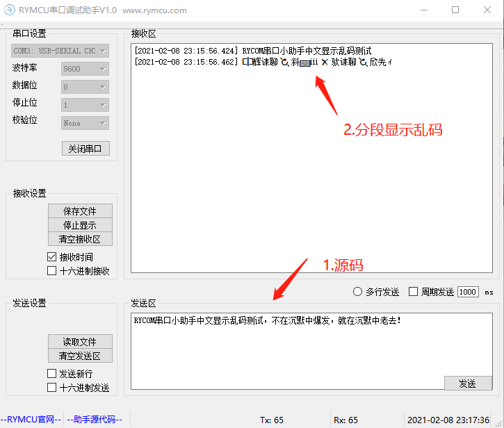Click the 发送 send button
This screenshot has height=428, width=504.
[x=468, y=384]
